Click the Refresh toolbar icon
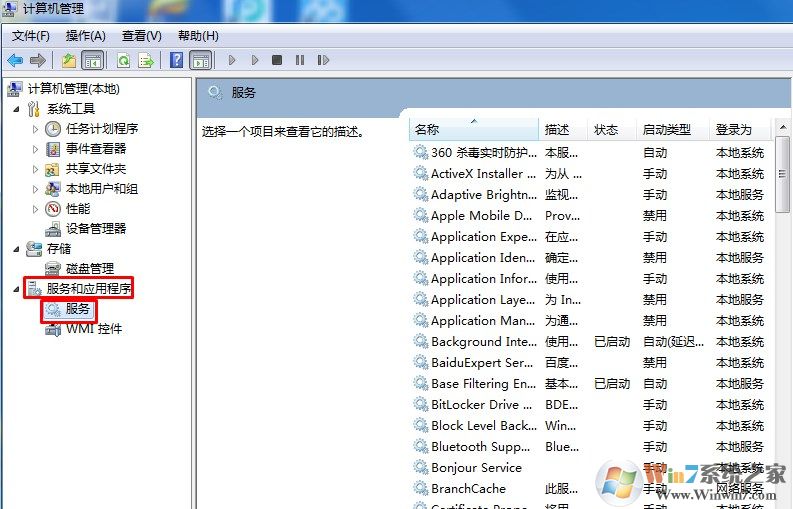This screenshot has height=509, width=793. tap(123, 60)
